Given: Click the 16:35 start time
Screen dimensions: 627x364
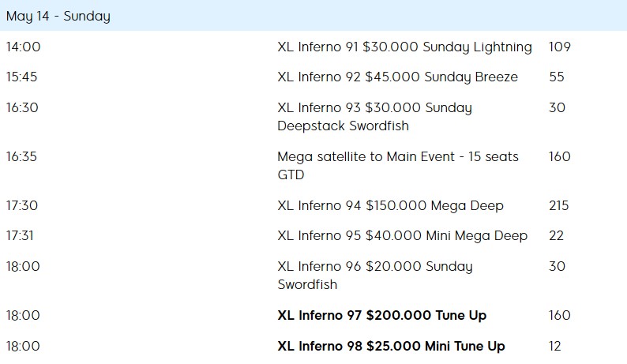Looking at the screenshot, I should 21,156.
